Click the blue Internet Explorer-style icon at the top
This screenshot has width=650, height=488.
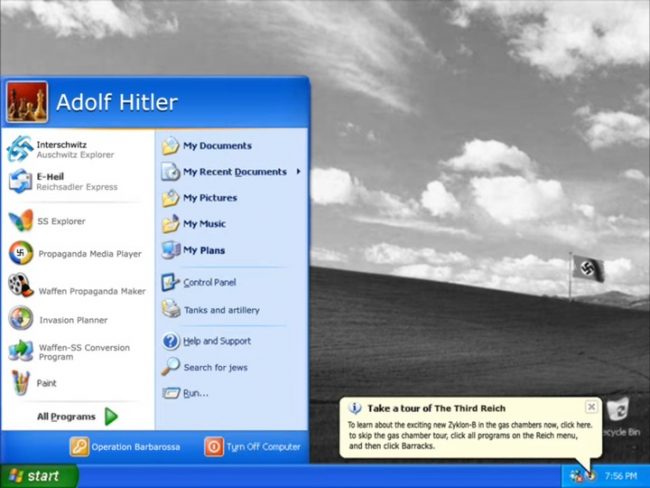click(20, 148)
